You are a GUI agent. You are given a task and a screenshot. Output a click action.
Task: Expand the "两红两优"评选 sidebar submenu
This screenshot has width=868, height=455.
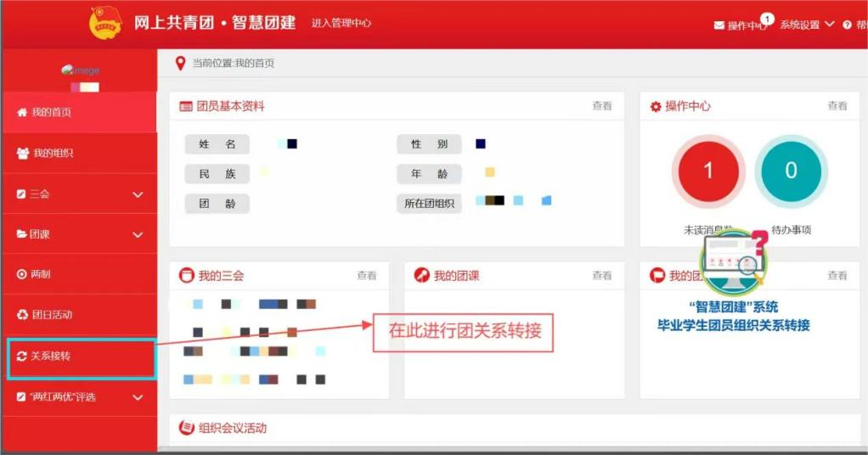coord(138,397)
